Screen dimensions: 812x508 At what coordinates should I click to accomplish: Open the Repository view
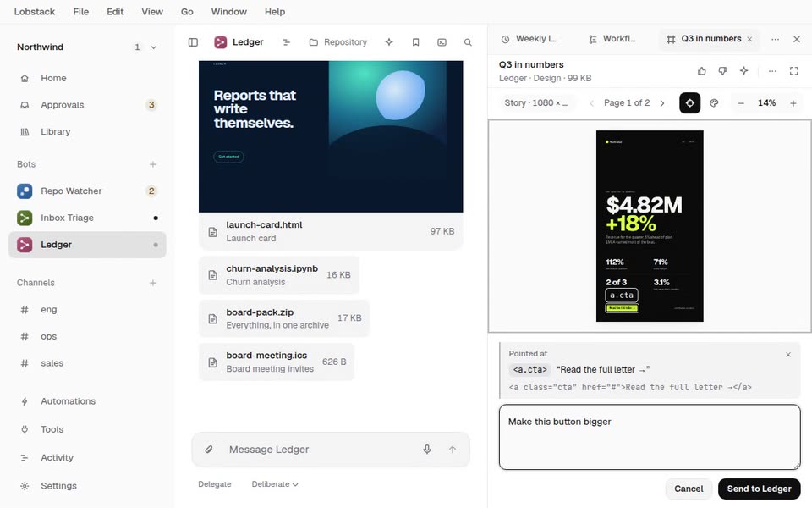(x=338, y=42)
